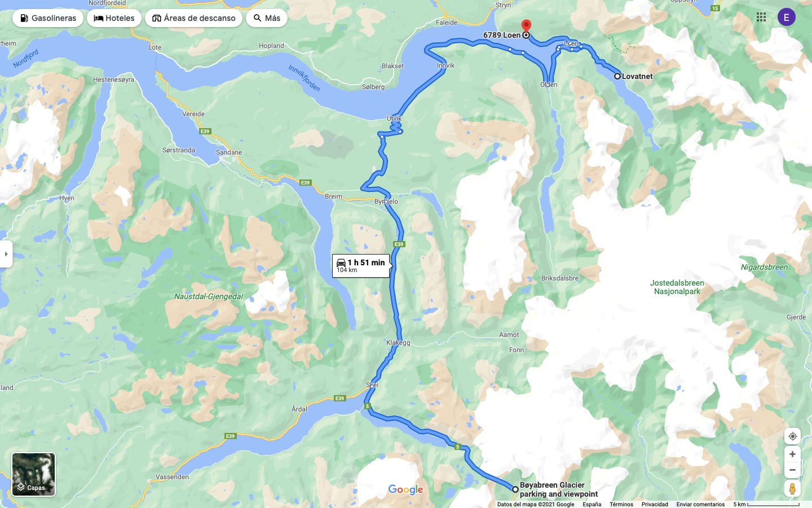Open the account avatar labeled E
This screenshot has height=508, width=812.
click(x=787, y=17)
